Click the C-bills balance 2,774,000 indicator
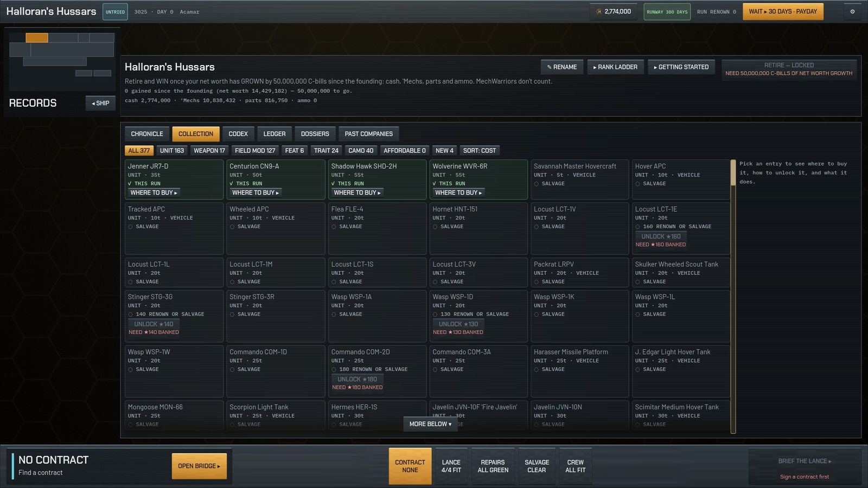Viewport: 868px width, 488px height. tap(614, 11)
